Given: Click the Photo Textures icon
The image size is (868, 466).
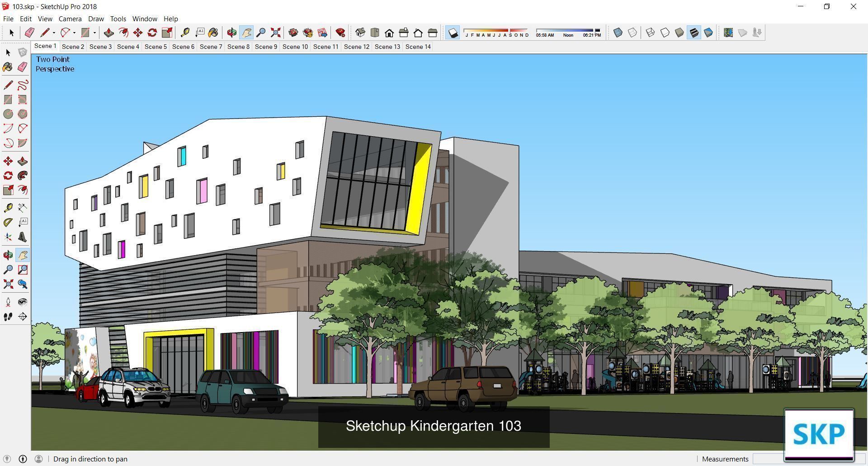Looking at the screenshot, I should tap(757, 33).
